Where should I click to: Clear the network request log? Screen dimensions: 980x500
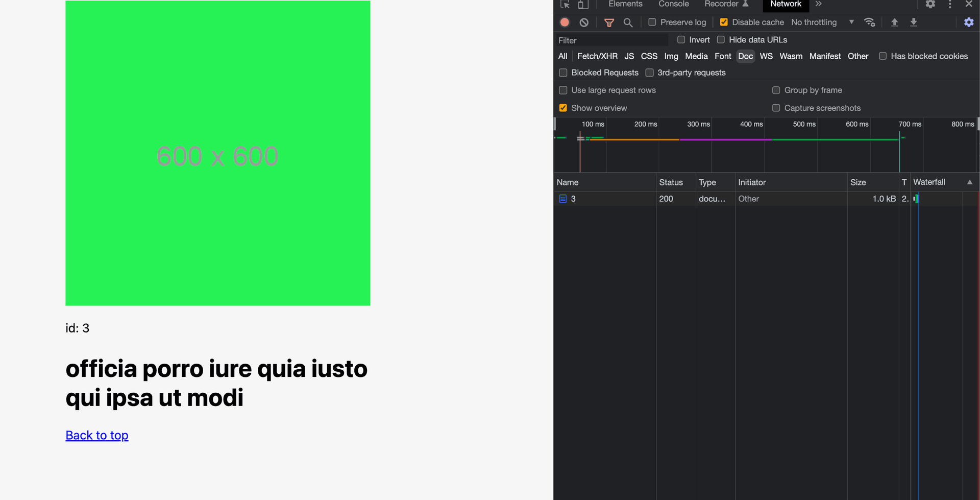(583, 22)
